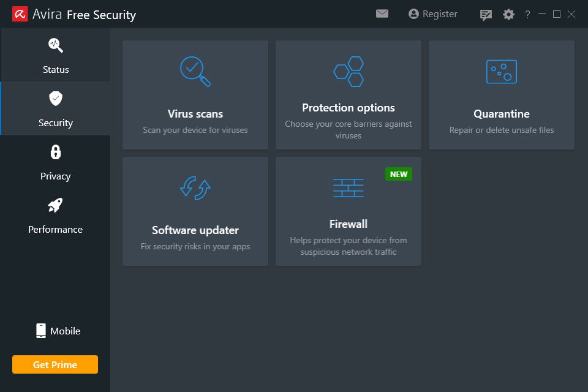Screen dimensions: 588x392
Task: Open Quarantine via its box icon
Action: pyautogui.click(x=502, y=72)
